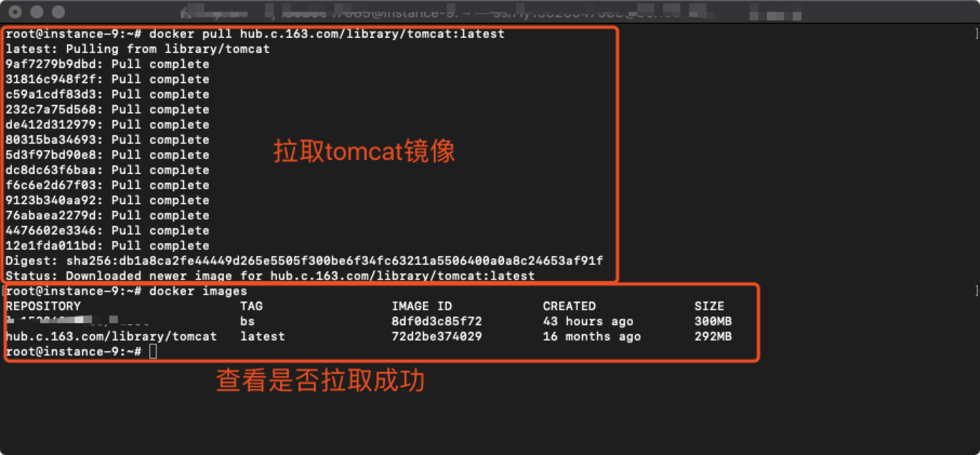The image size is (980, 455).
Task: Click '16 months ago' created value
Action: point(592,337)
